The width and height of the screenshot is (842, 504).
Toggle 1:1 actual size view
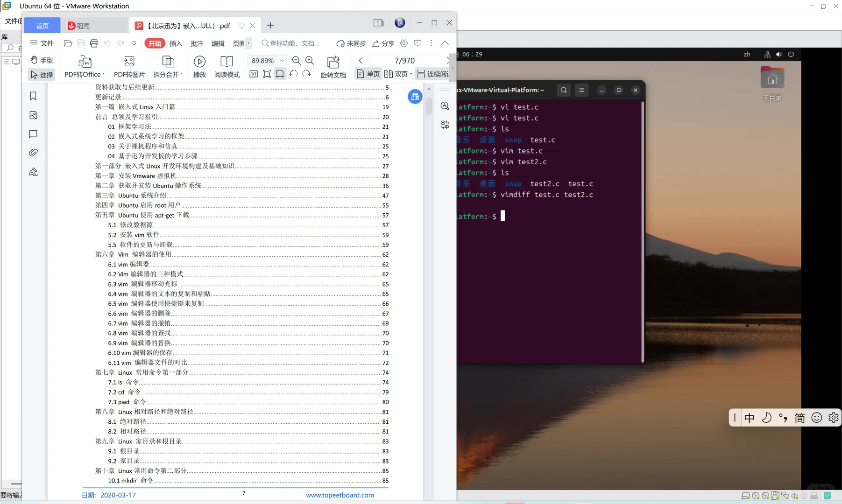coord(254,74)
